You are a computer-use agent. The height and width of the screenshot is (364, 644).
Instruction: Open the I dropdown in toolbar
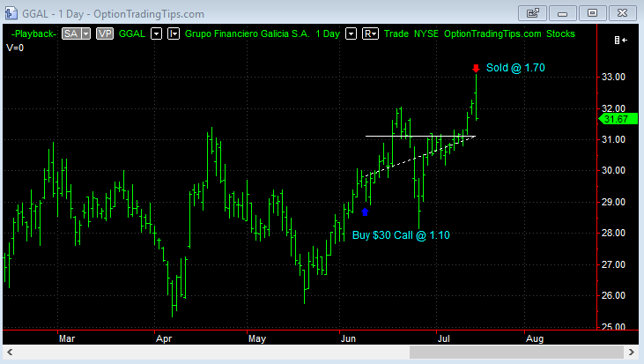pos(174,33)
